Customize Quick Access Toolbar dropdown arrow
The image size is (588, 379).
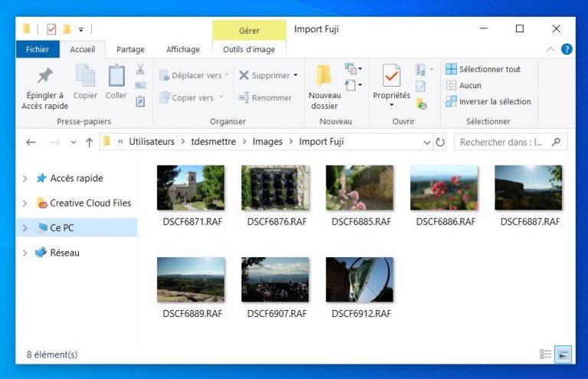(81, 29)
